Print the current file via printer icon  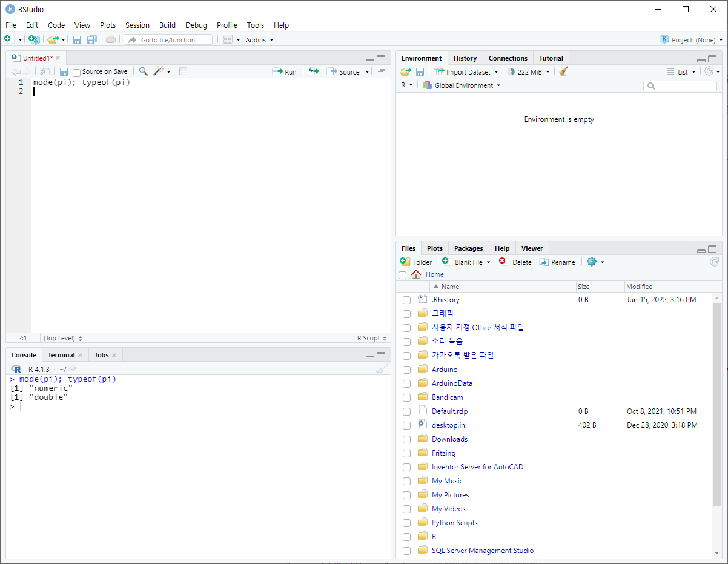point(111,39)
